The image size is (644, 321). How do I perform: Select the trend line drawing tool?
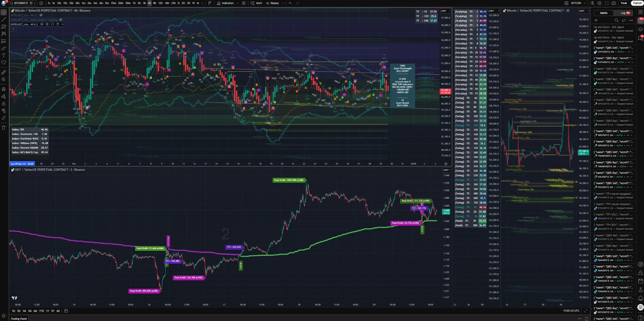[4, 19]
